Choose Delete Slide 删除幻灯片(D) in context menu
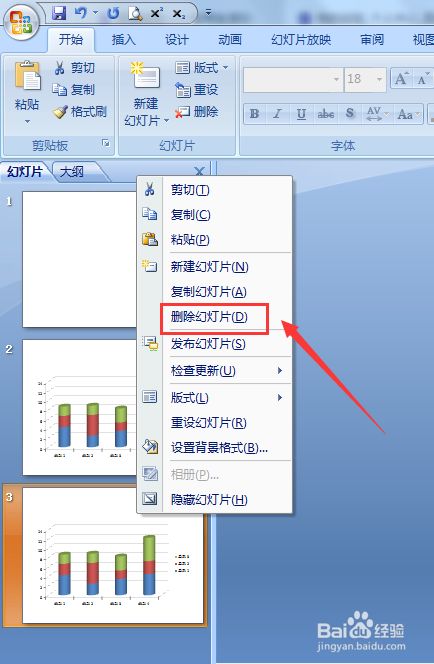The image size is (434, 664). point(214,317)
